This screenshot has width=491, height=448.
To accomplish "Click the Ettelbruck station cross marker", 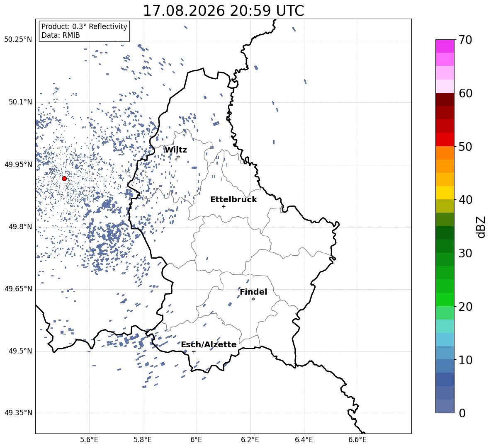I will 224,206.
